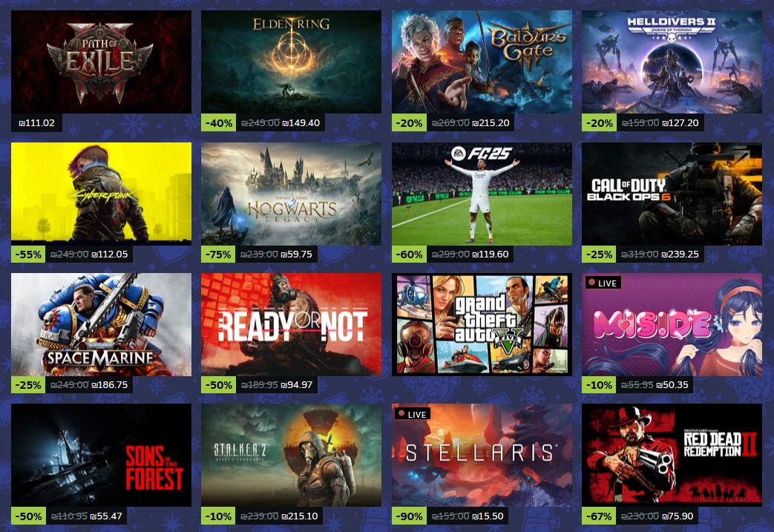Click the ₪59.75 Hogwarts Legacy price

pyautogui.click(x=296, y=254)
